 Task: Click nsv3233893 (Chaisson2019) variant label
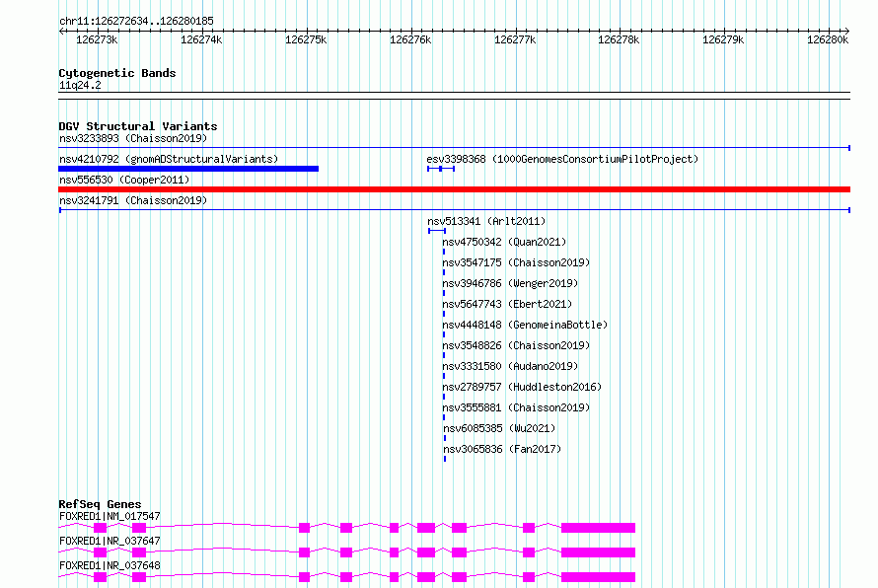pyautogui.click(x=133, y=138)
